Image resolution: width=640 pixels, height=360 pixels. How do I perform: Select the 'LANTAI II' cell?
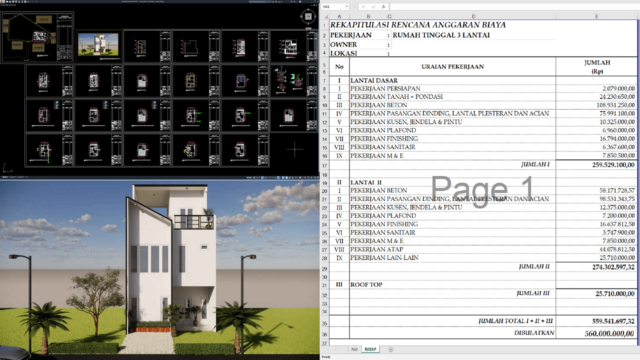coord(366,182)
